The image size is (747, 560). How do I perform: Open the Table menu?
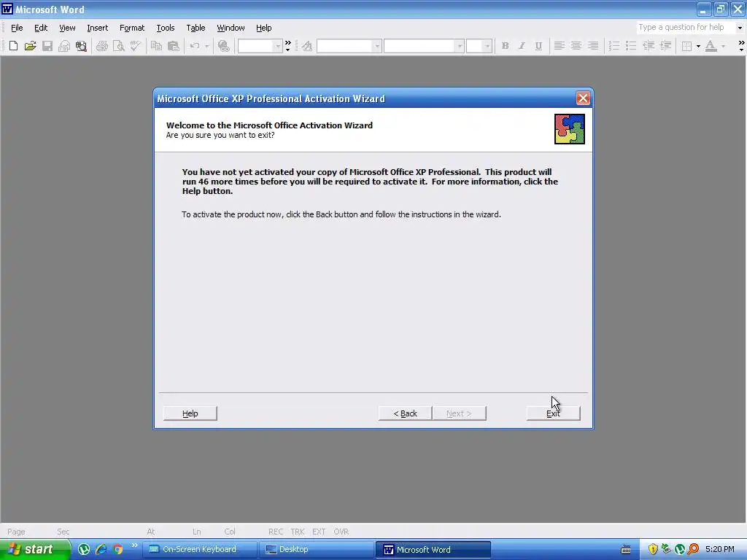point(196,28)
